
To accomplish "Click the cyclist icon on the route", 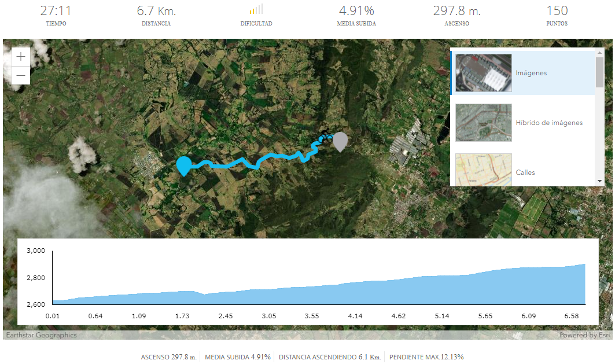I will (325, 137).
